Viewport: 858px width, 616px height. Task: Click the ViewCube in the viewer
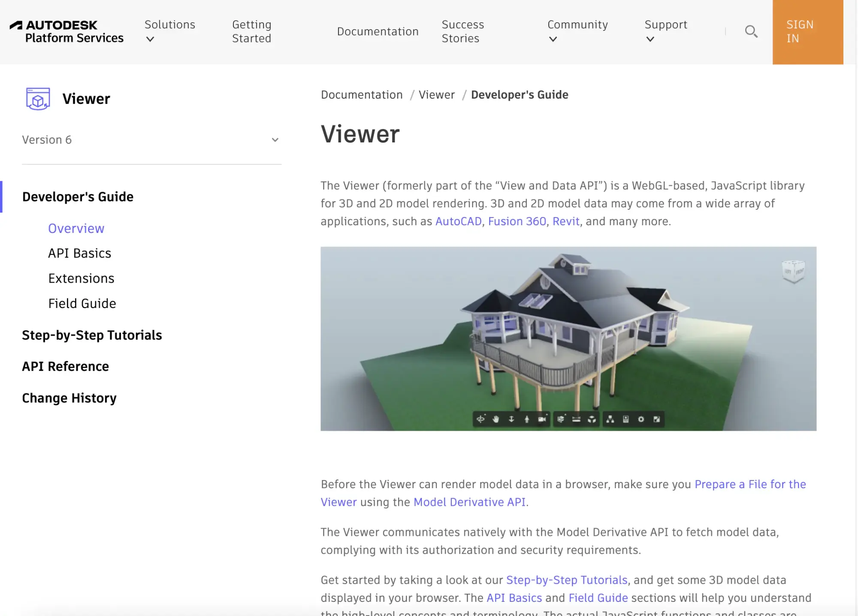tap(793, 271)
